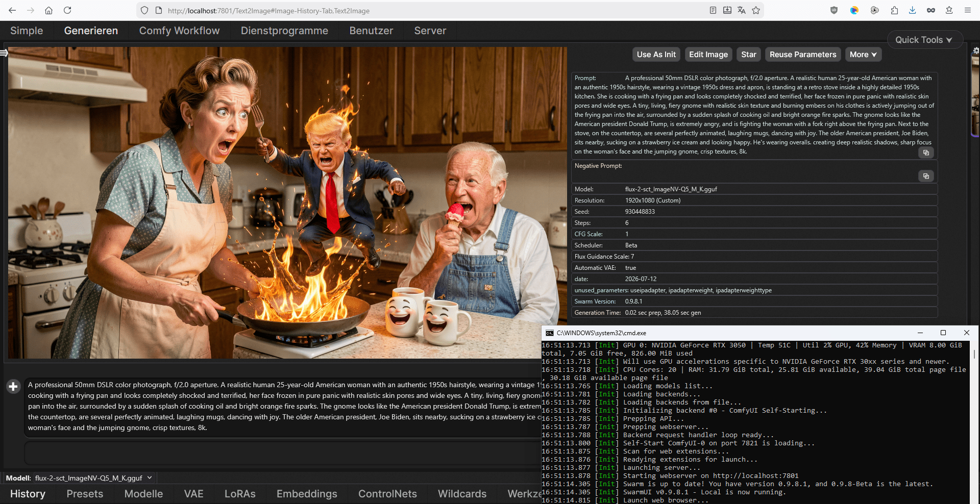Screen dimensions: 980x504
Task: Go back with the browser back arrow
Action: pos(12,10)
